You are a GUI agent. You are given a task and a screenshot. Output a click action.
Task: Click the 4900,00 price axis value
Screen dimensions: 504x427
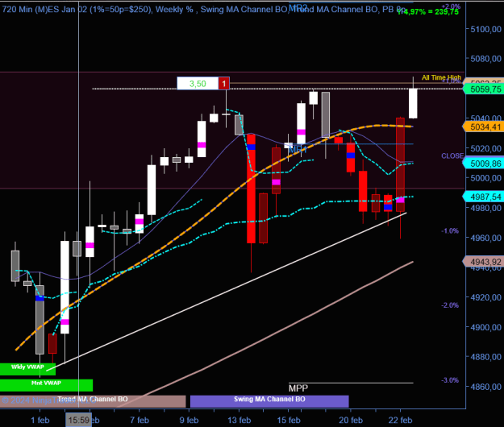click(x=485, y=327)
